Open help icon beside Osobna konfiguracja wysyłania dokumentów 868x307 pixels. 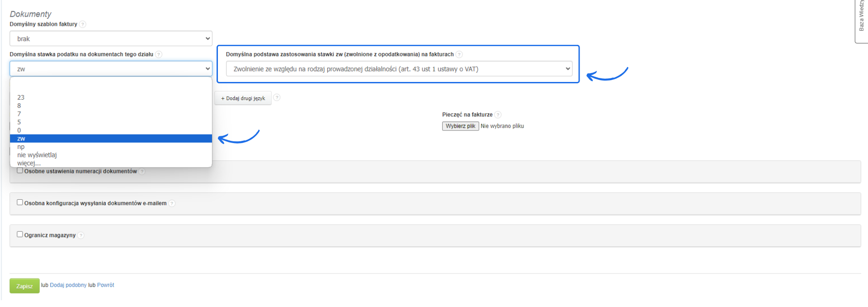pyautogui.click(x=172, y=203)
